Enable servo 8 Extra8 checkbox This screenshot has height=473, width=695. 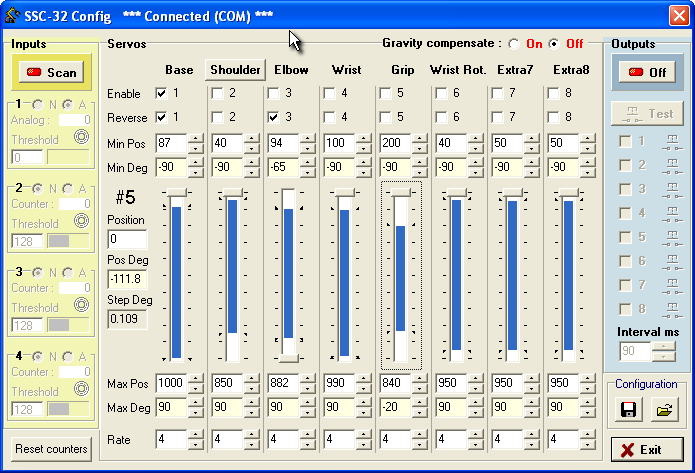553,94
